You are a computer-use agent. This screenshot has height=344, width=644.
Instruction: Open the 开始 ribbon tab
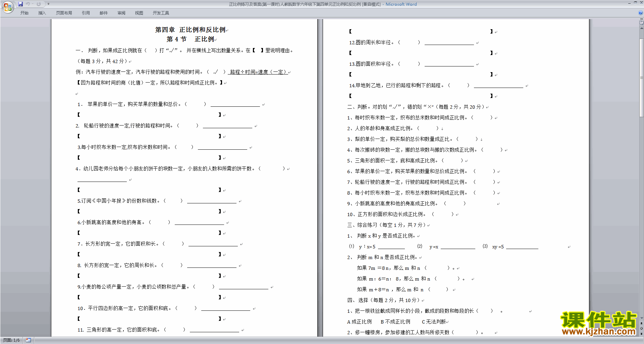pos(24,13)
